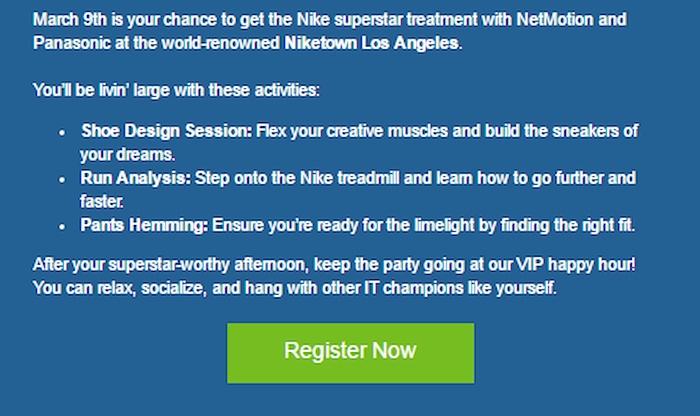This screenshot has height=416, width=700.
Task: Click the word faster under Run Analysis
Action: pos(101,201)
